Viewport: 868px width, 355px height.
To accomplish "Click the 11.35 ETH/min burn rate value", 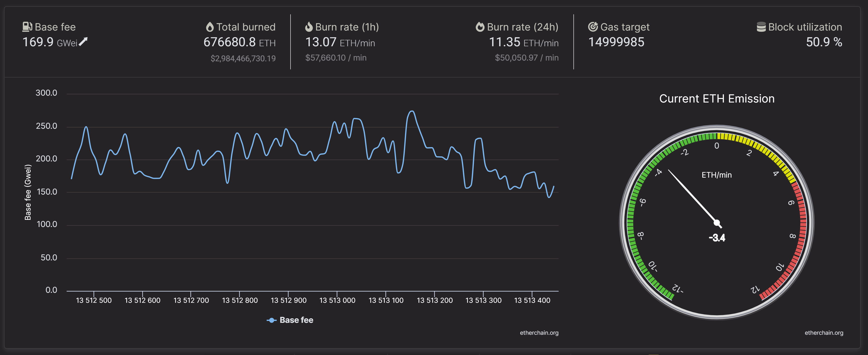I will click(x=524, y=42).
